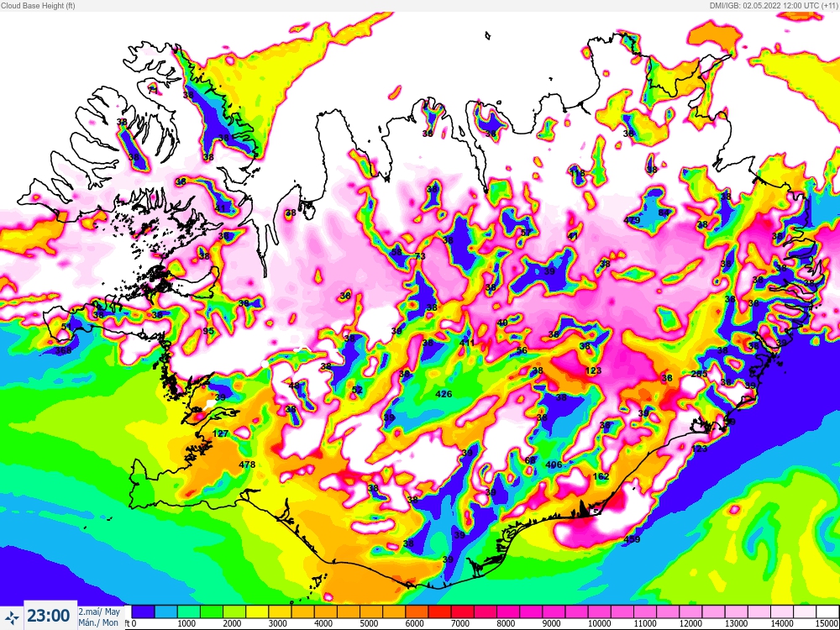Click the 426 station value on the map
This screenshot has height=630, width=840.
pos(444,394)
